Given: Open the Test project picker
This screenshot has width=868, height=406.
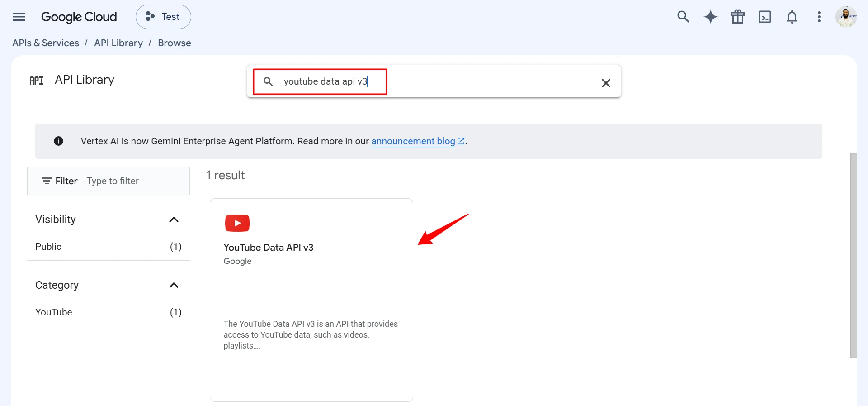Looking at the screenshot, I should (163, 17).
